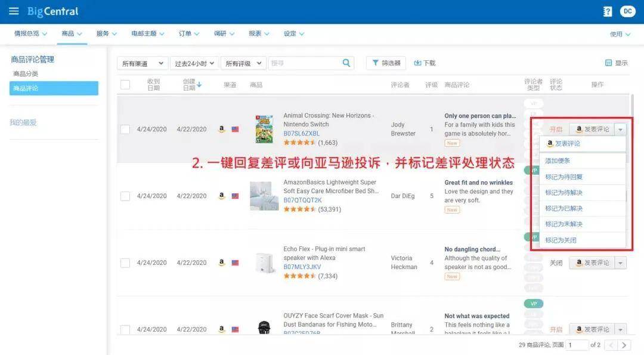Click the page number input field
Screen dimensions: 644x355
(577, 345)
